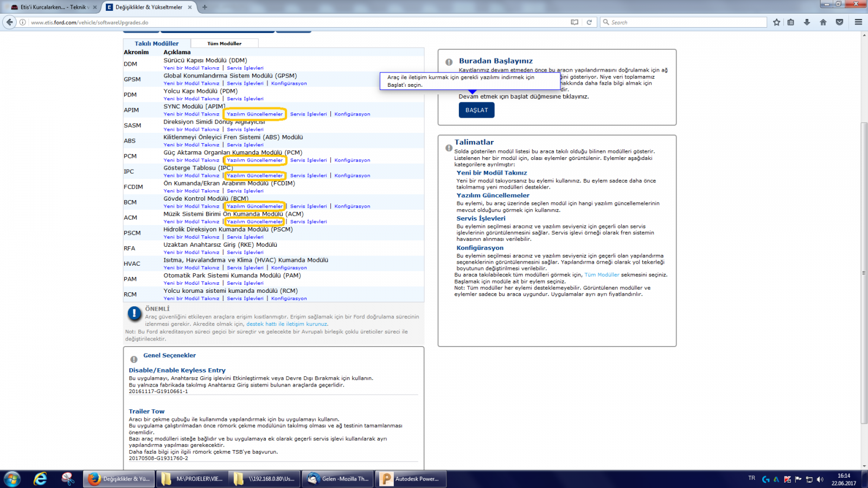The image size is (868, 488).
Task: Open Yazılım Güncellemeler for PCM module
Action: click(x=254, y=160)
